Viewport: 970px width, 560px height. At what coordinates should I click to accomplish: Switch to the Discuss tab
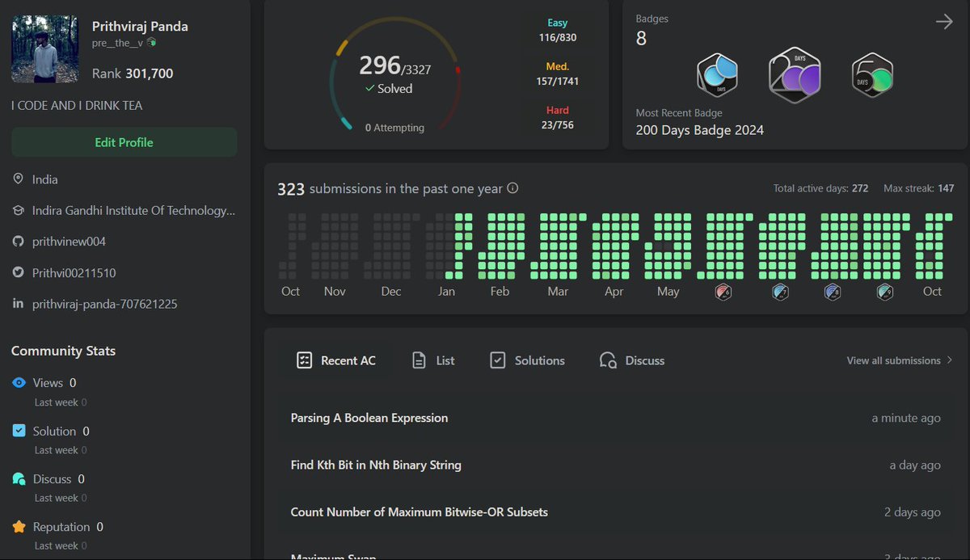point(632,360)
